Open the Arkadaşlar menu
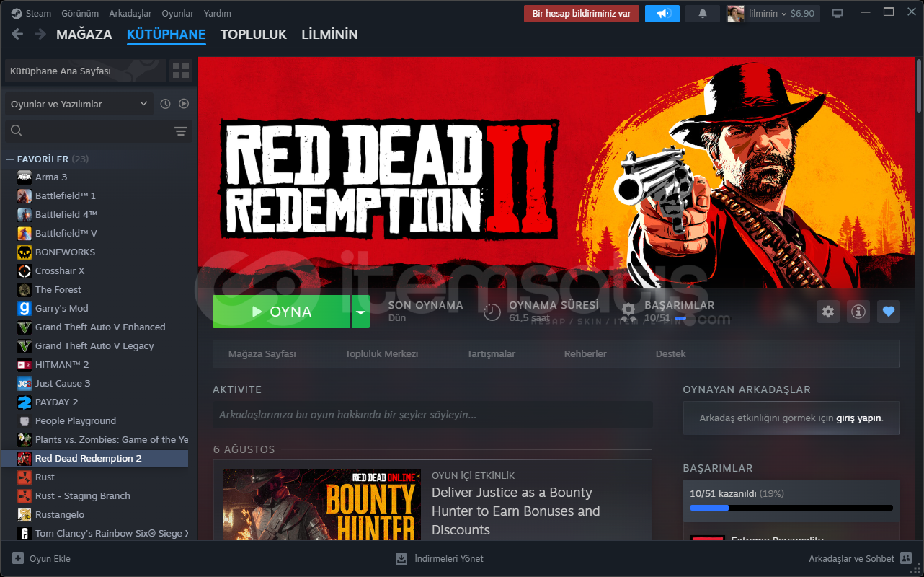The height and width of the screenshot is (577, 924). coord(130,13)
